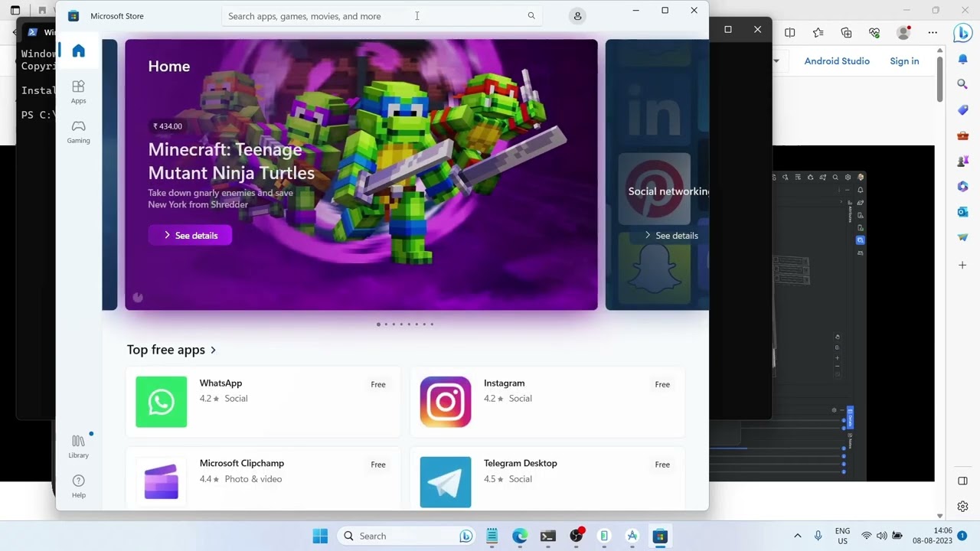Open the Microsoft Clipchamp app icon
The image size is (980, 551).
click(162, 482)
